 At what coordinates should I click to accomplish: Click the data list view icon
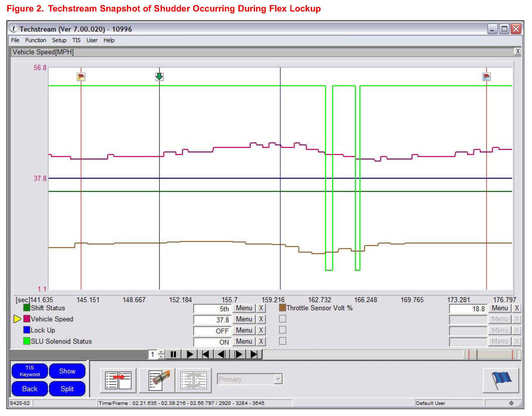(x=118, y=380)
